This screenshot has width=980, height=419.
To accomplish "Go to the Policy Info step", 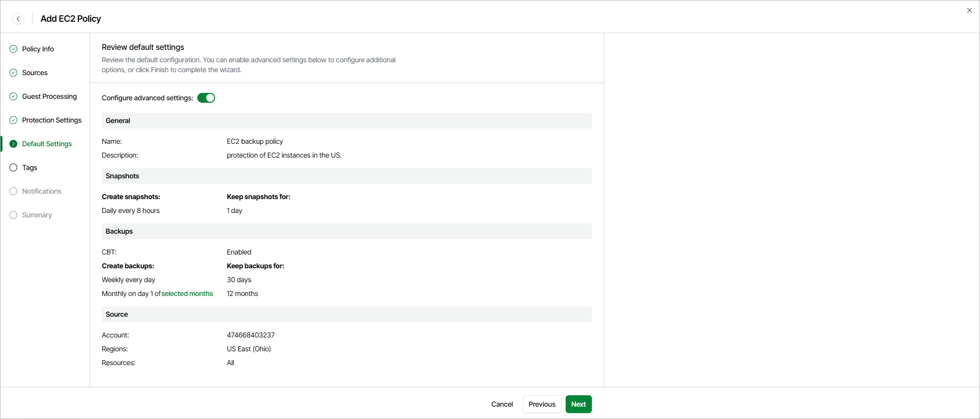I will (38, 49).
